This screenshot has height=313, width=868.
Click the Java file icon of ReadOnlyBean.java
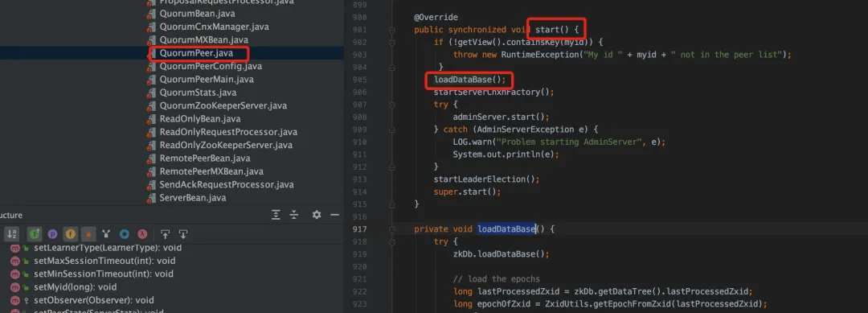pos(151,119)
